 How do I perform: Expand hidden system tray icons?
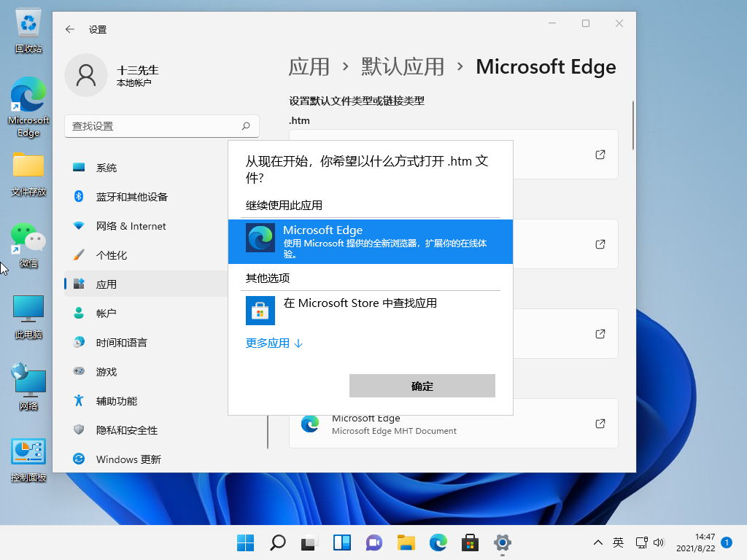click(x=597, y=542)
